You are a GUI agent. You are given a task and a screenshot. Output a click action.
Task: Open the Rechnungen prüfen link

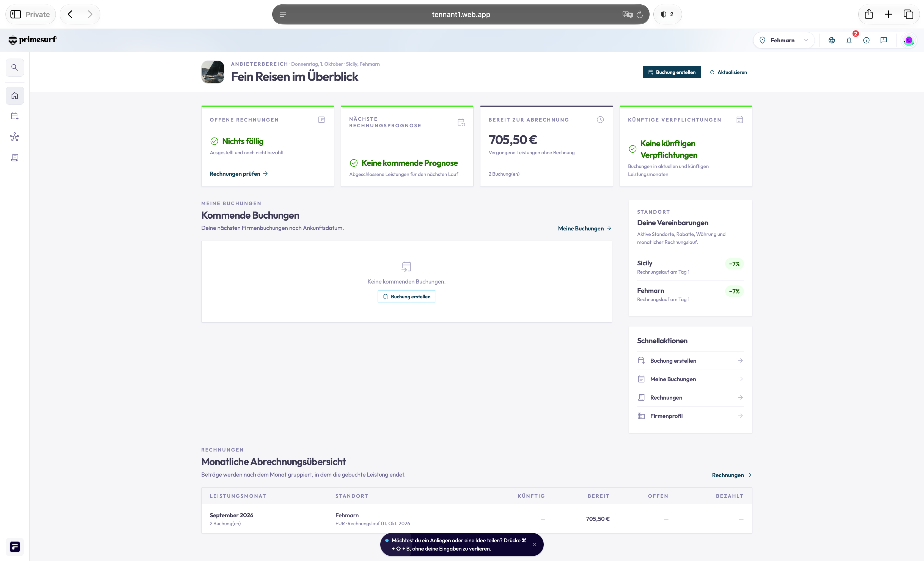coord(238,174)
